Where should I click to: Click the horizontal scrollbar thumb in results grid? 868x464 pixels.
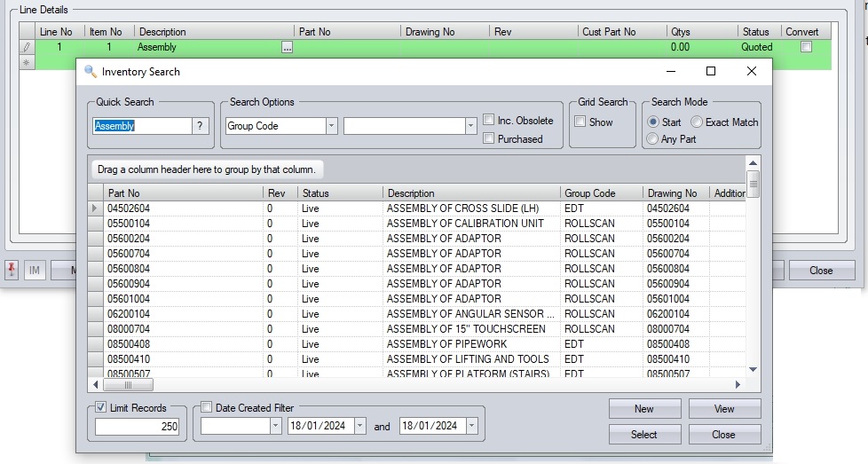tap(128, 385)
